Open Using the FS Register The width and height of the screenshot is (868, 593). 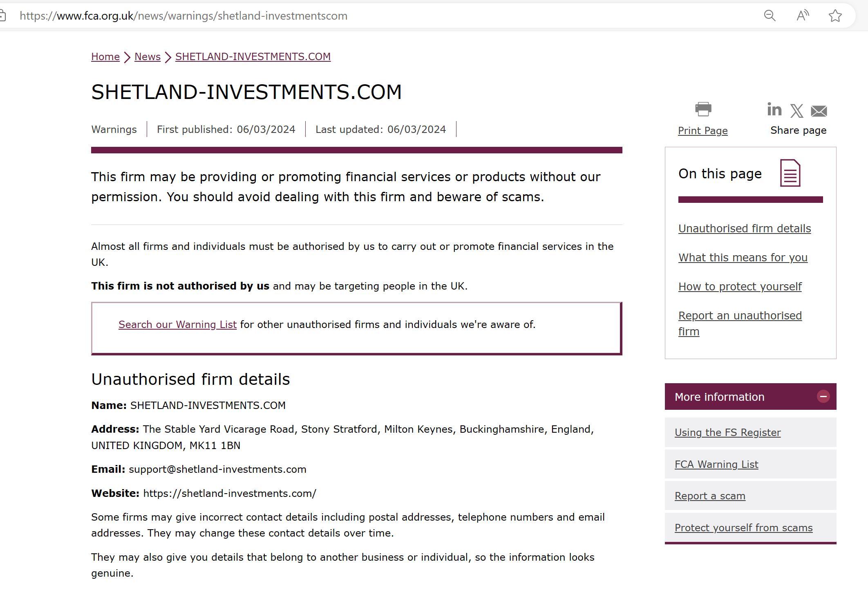pyautogui.click(x=727, y=432)
